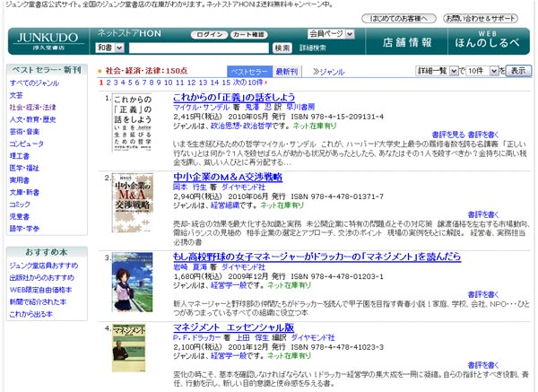Switch to the ベストセラー tab
Image resolution: width=538 pixels, height=392 pixels.
point(249,72)
